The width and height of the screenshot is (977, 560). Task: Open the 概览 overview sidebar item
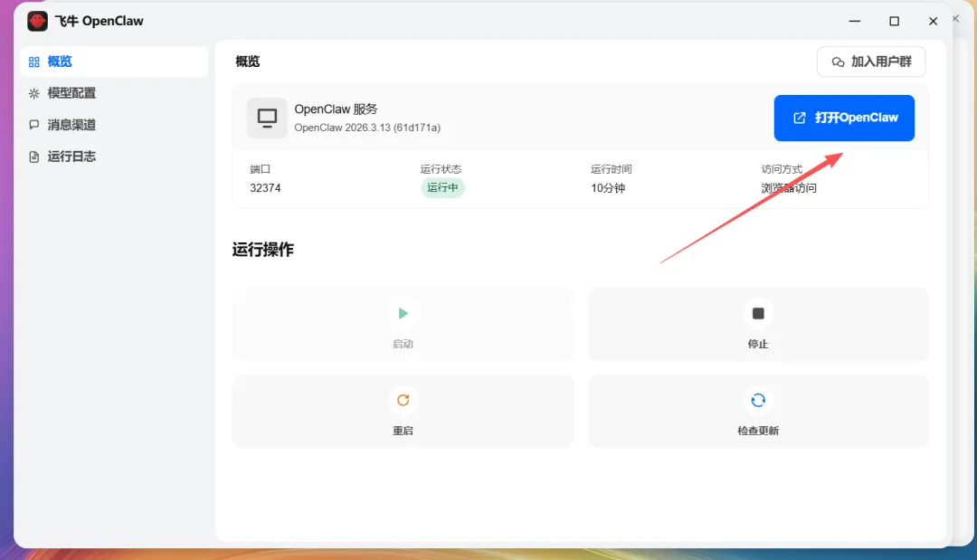tap(114, 62)
